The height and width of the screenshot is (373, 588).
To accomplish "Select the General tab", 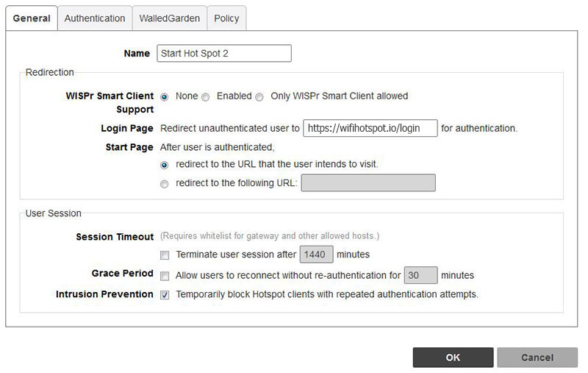I will point(31,18).
